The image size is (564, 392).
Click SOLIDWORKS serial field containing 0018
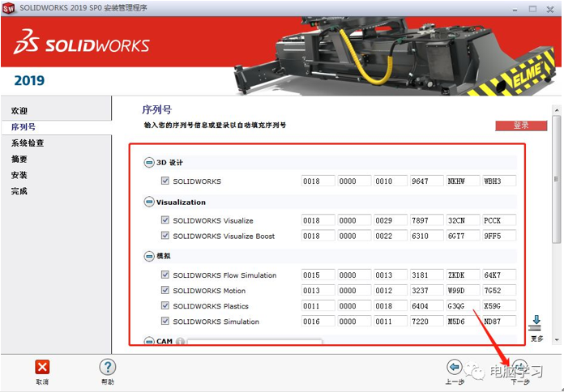coord(318,181)
